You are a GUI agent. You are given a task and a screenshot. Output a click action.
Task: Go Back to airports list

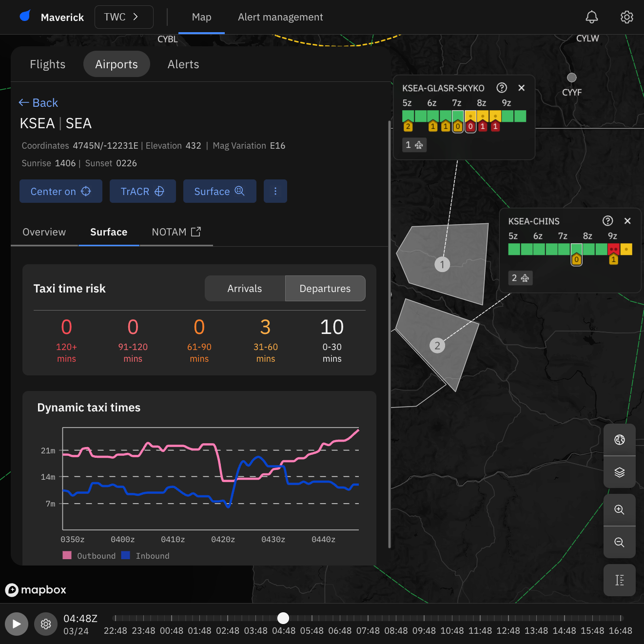coord(39,103)
